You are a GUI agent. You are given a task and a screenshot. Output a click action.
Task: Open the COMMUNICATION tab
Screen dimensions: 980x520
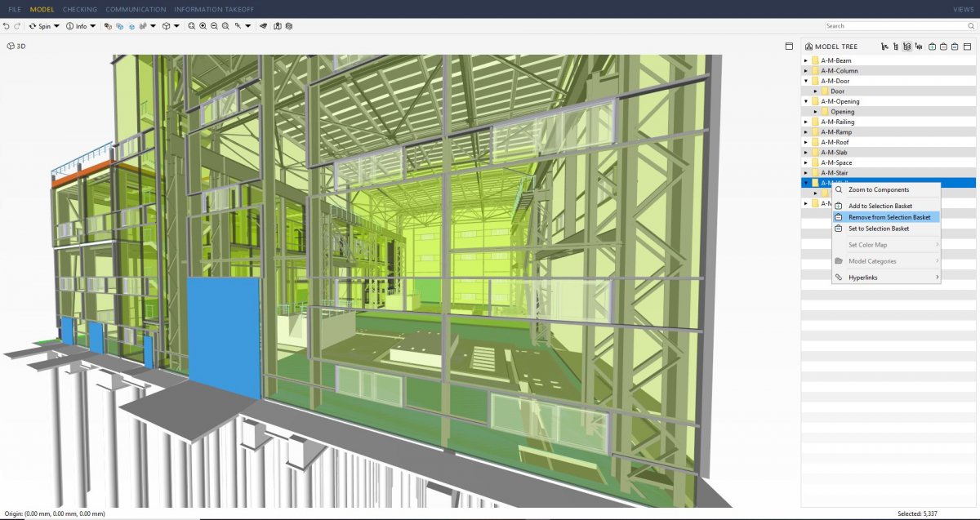(x=136, y=9)
